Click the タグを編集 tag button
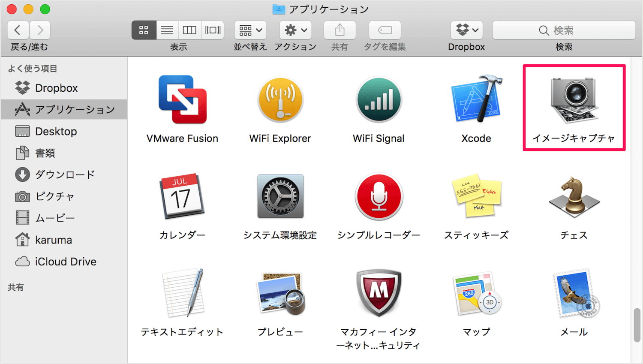643x364 pixels. (385, 30)
